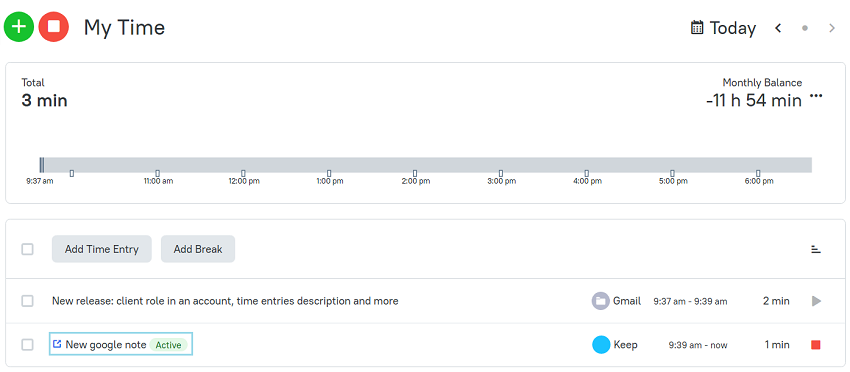The image size is (850, 372).
Task: Open the calendar via Today date picker
Action: coord(697,27)
